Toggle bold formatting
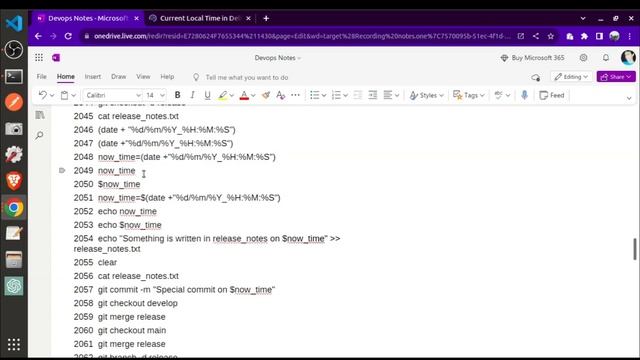 pos(177,95)
